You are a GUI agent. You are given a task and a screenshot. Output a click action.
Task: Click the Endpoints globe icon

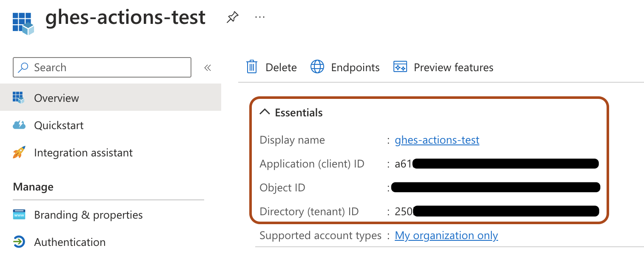pyautogui.click(x=317, y=67)
